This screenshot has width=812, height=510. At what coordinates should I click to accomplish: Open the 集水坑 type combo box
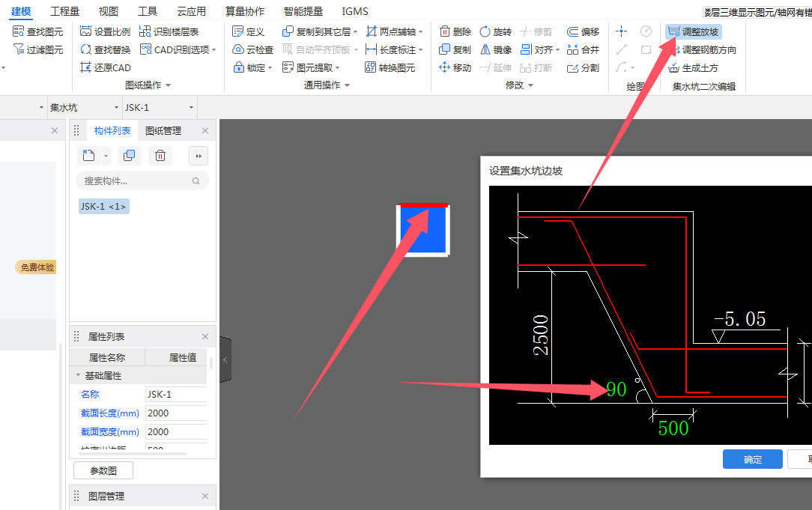[85, 108]
